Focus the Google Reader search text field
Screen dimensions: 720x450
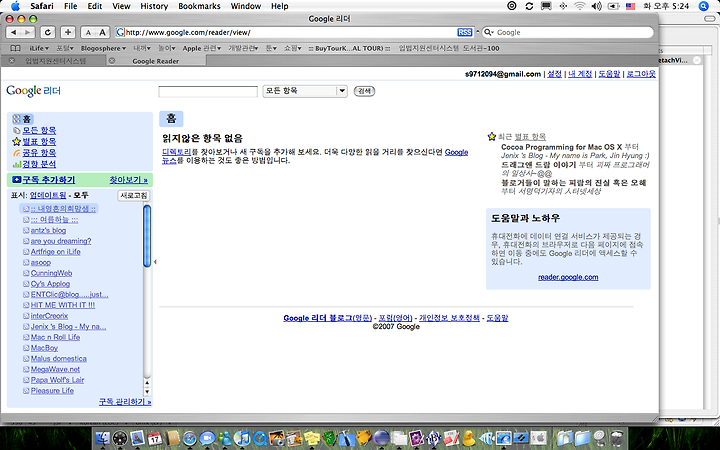tap(208, 91)
